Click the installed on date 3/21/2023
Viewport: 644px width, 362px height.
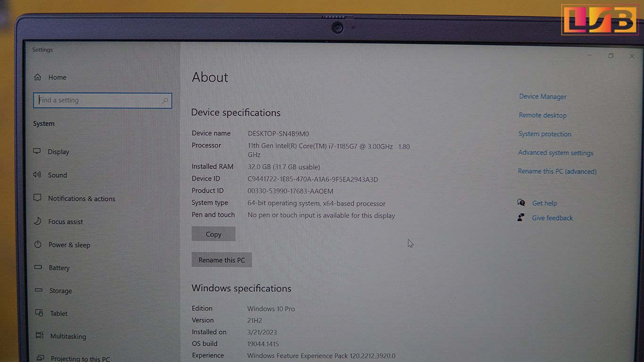pos(263,332)
